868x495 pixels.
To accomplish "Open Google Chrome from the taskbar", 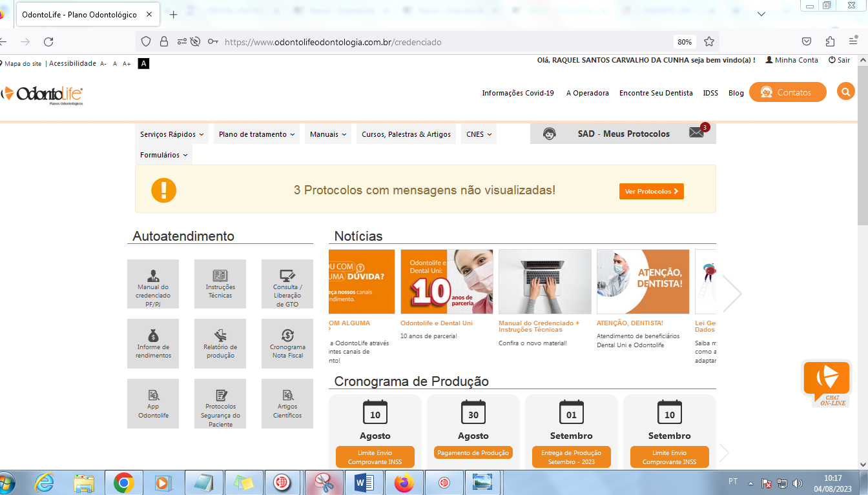I will (x=123, y=483).
